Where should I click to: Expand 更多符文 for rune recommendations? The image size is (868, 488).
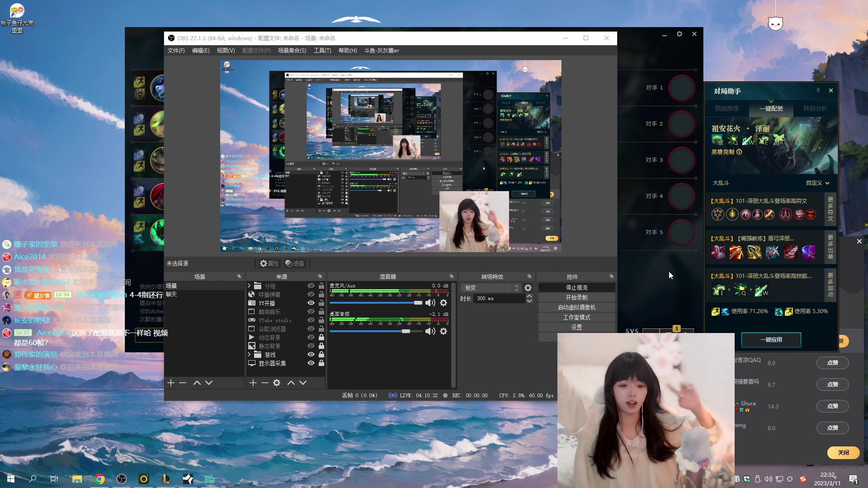pos(830,209)
